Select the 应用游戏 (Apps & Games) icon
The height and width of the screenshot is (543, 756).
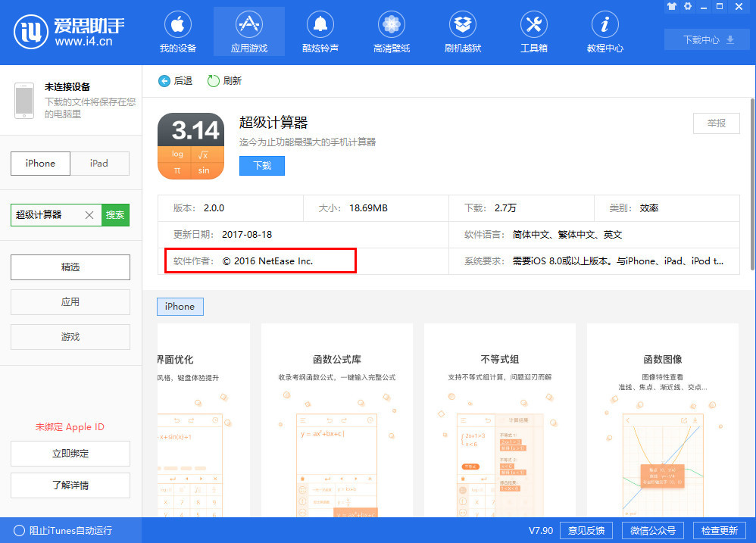tap(248, 32)
